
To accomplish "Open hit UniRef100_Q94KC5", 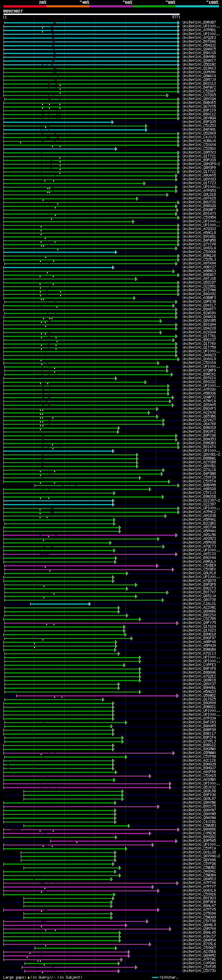I will tap(199, 49).
